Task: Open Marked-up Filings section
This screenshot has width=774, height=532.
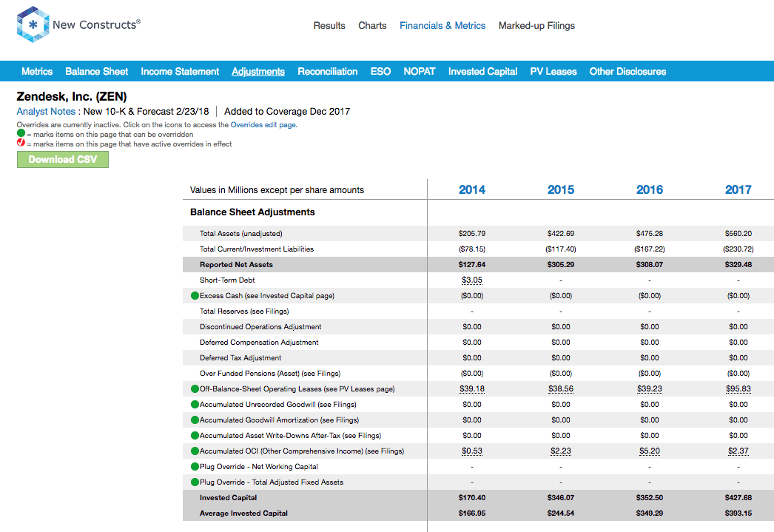Action: click(536, 26)
